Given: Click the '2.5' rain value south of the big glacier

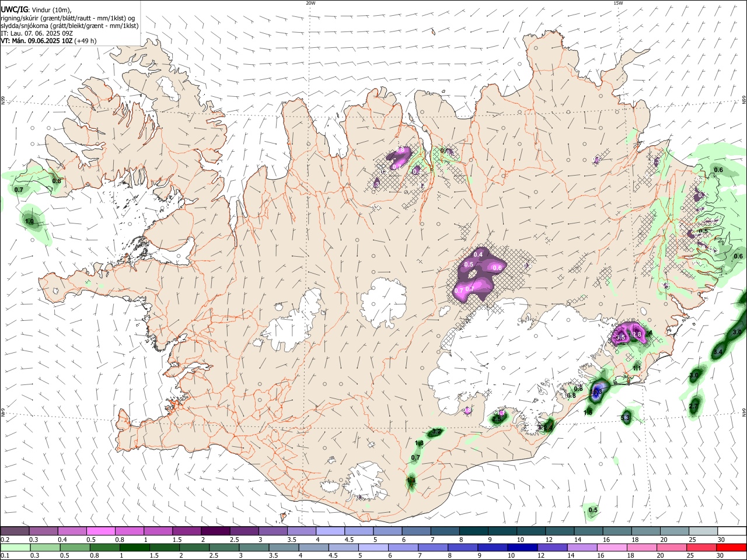Looking at the screenshot, I should tap(497, 419).
